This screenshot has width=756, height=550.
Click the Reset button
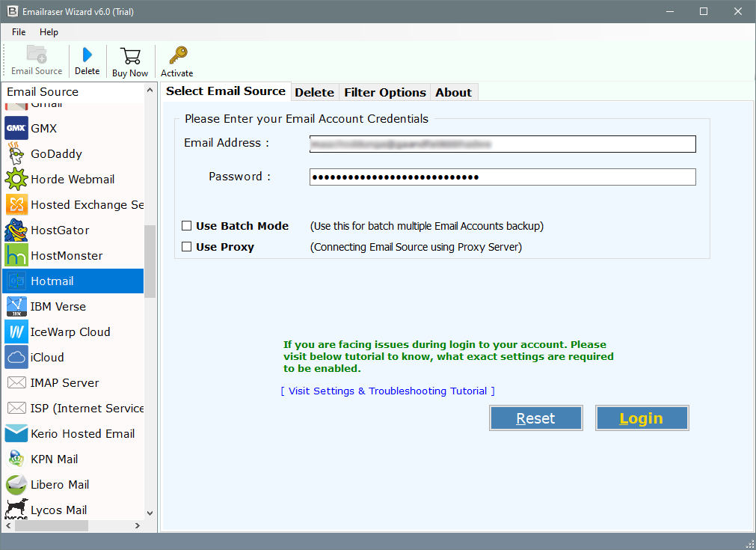(535, 418)
